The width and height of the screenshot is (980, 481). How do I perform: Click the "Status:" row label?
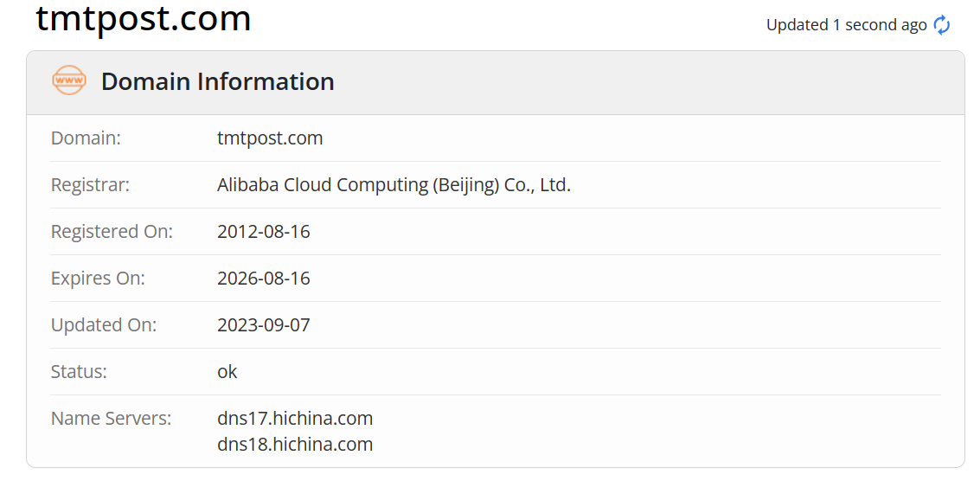coord(79,372)
